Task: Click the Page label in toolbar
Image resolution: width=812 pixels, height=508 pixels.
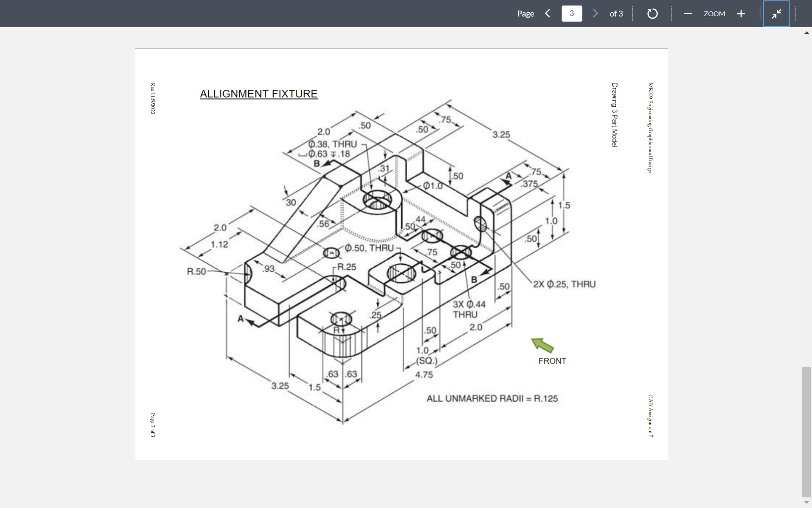Action: [x=526, y=14]
